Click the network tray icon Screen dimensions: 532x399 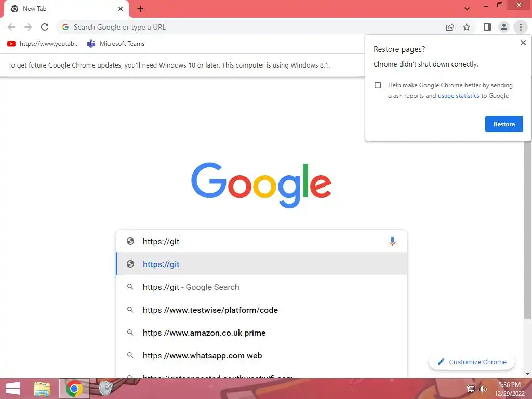click(471, 389)
